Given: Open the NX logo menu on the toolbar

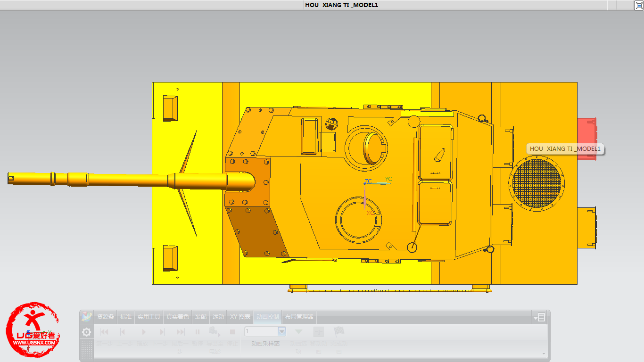Looking at the screenshot, I should coord(86,317).
